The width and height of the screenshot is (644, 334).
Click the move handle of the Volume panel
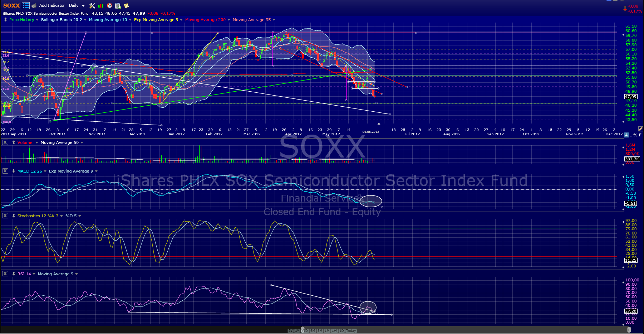14,142
